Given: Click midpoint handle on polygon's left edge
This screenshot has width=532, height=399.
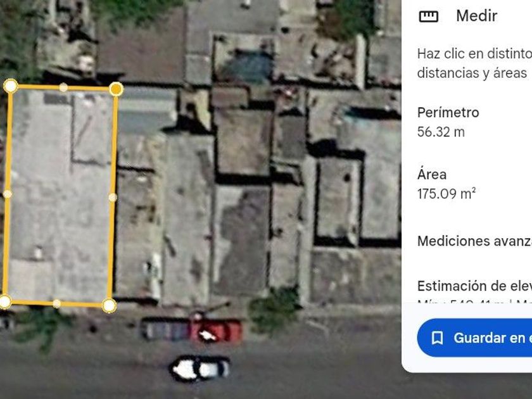Looking at the screenshot, I should [x=8, y=194].
